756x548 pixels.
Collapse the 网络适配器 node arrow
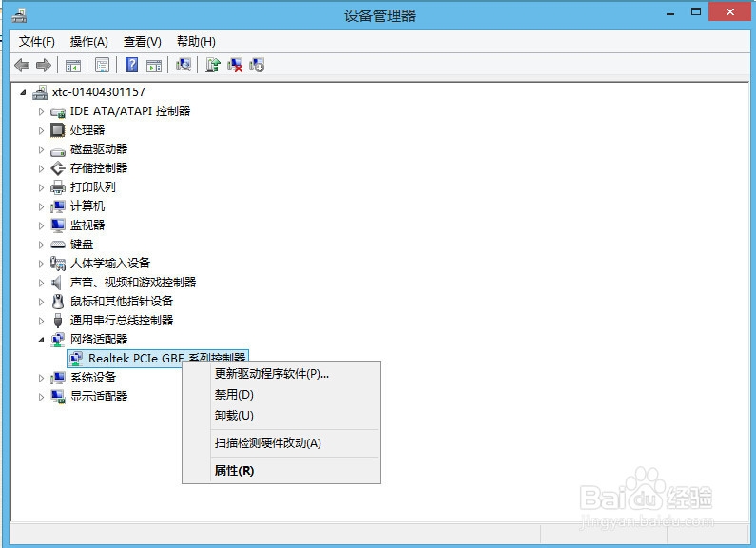[x=41, y=340]
